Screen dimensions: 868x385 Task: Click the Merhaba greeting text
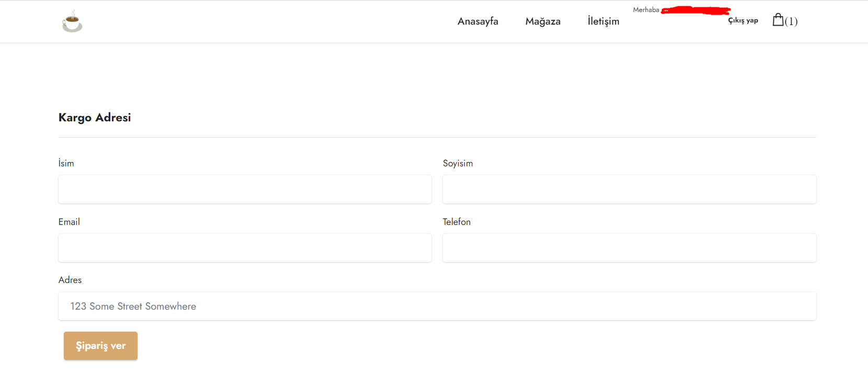[x=645, y=9]
